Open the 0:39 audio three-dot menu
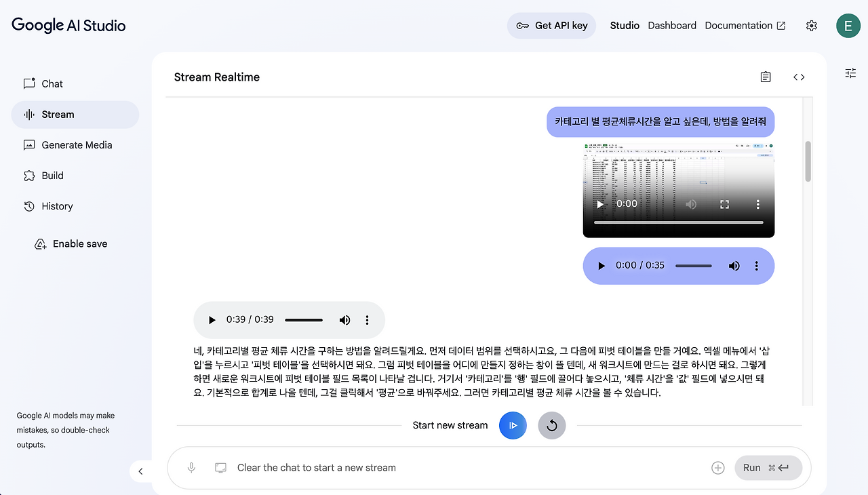The height and width of the screenshot is (495, 868). 367,319
